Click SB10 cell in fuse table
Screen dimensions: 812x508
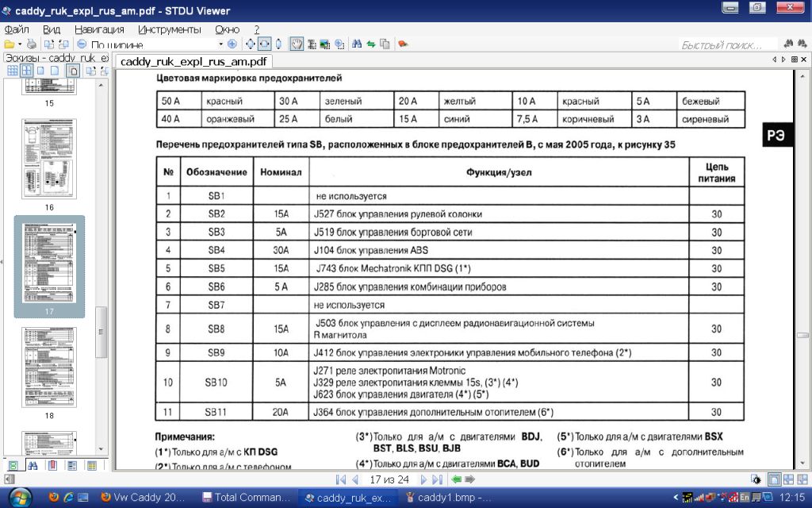coord(216,383)
